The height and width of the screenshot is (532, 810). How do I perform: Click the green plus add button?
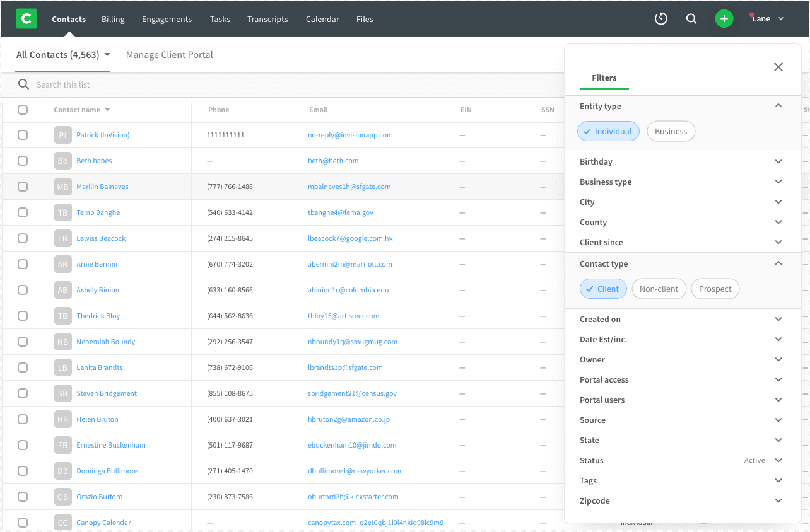pos(724,19)
